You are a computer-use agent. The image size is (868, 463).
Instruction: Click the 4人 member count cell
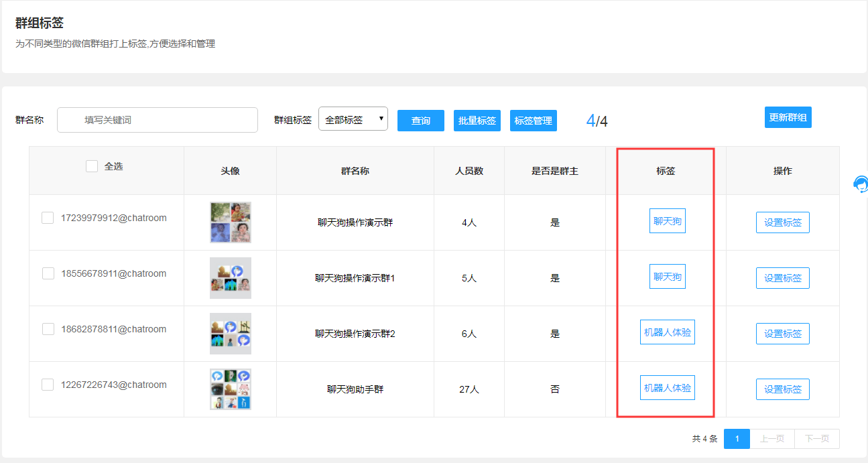(x=469, y=222)
